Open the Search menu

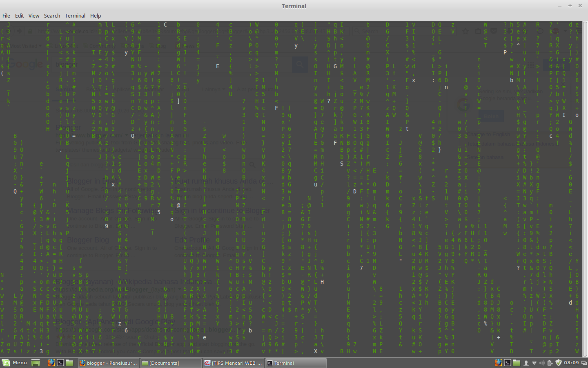click(52, 16)
